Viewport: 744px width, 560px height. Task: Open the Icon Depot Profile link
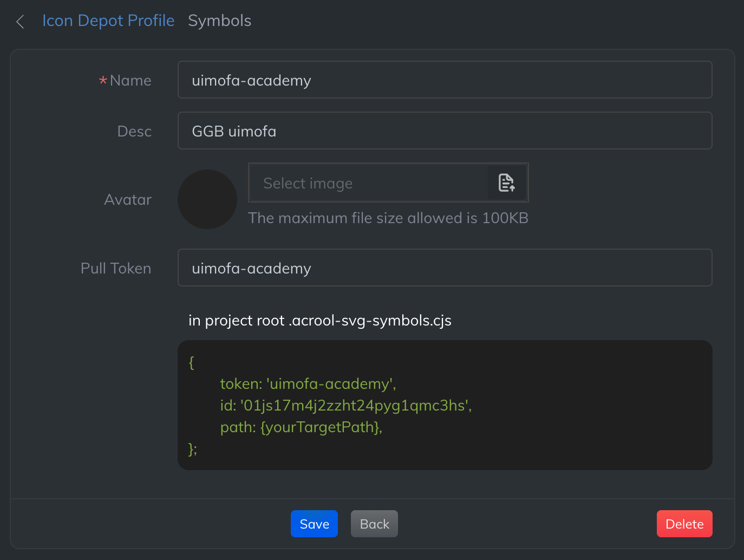click(108, 21)
